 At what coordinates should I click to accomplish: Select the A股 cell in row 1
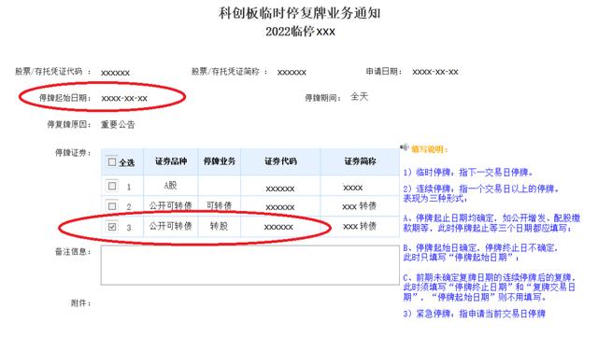(x=170, y=186)
